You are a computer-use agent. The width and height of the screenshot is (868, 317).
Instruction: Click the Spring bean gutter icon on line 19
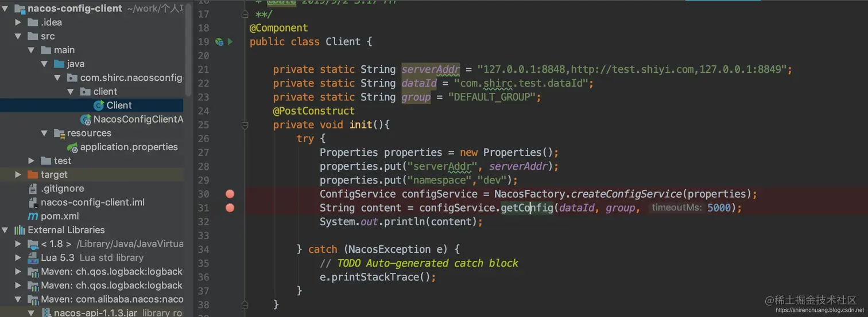pyautogui.click(x=219, y=42)
